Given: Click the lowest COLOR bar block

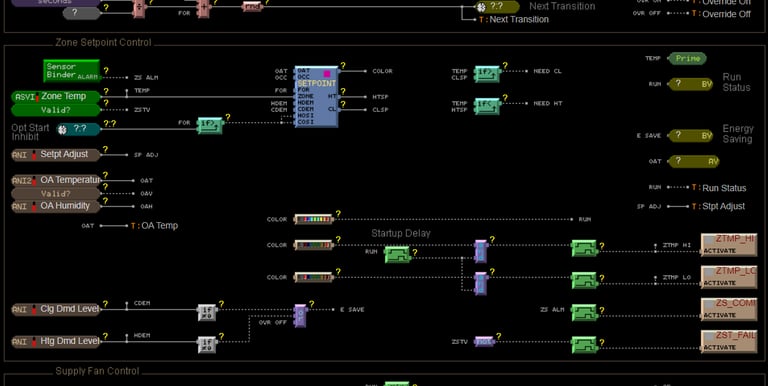Looking at the screenshot, I should click(313, 277).
